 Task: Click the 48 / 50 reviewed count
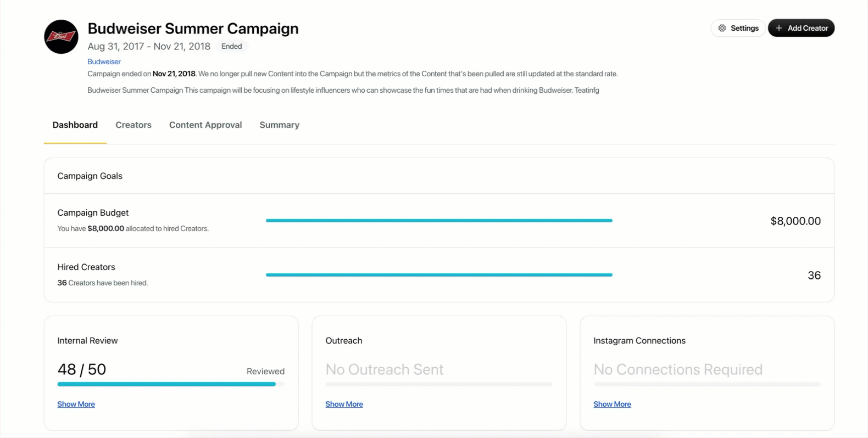(x=82, y=369)
